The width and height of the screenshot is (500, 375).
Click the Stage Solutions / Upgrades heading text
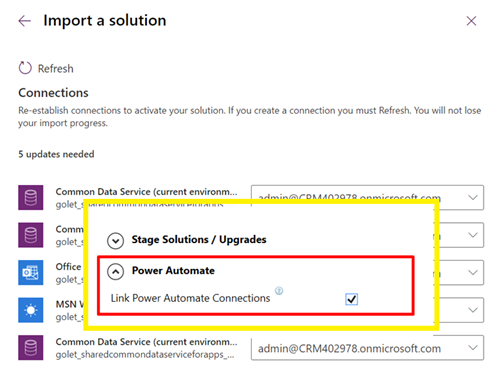click(199, 239)
